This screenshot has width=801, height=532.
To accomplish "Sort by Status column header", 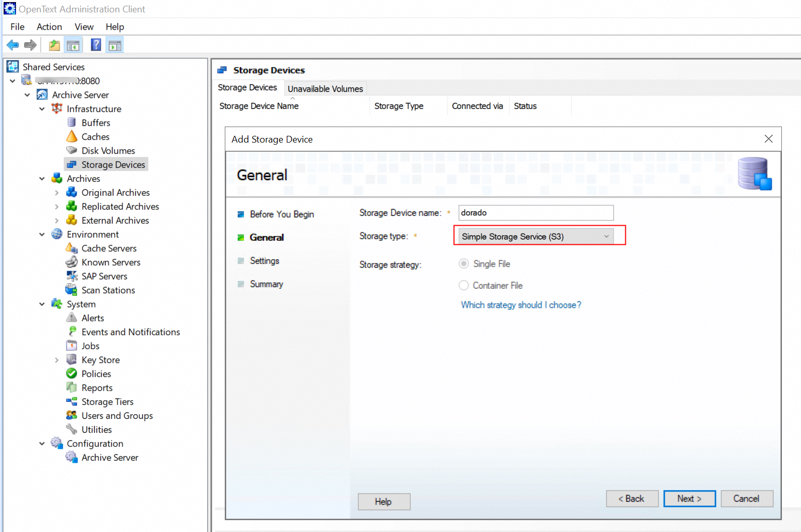I will [540, 106].
